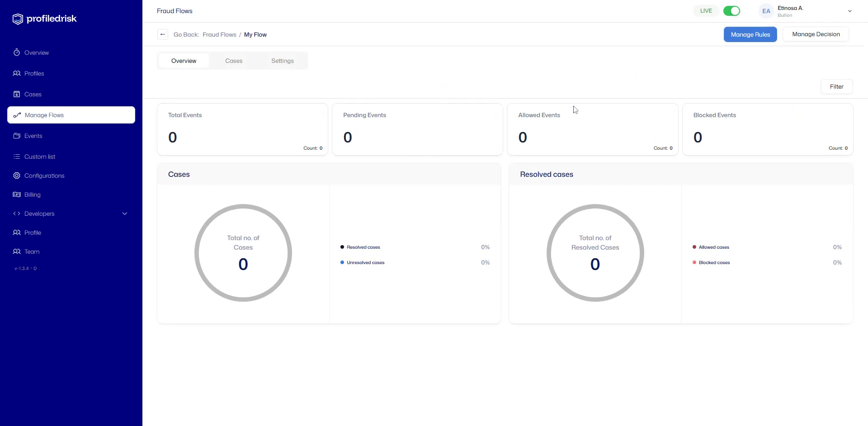
Task: Open the user account dropdown chevron
Action: coord(849,11)
